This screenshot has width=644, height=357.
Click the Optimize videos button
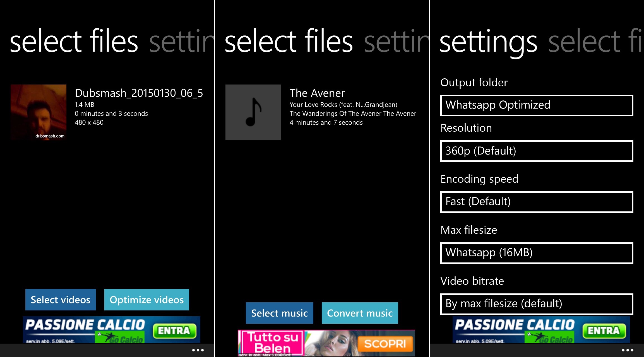click(x=147, y=300)
